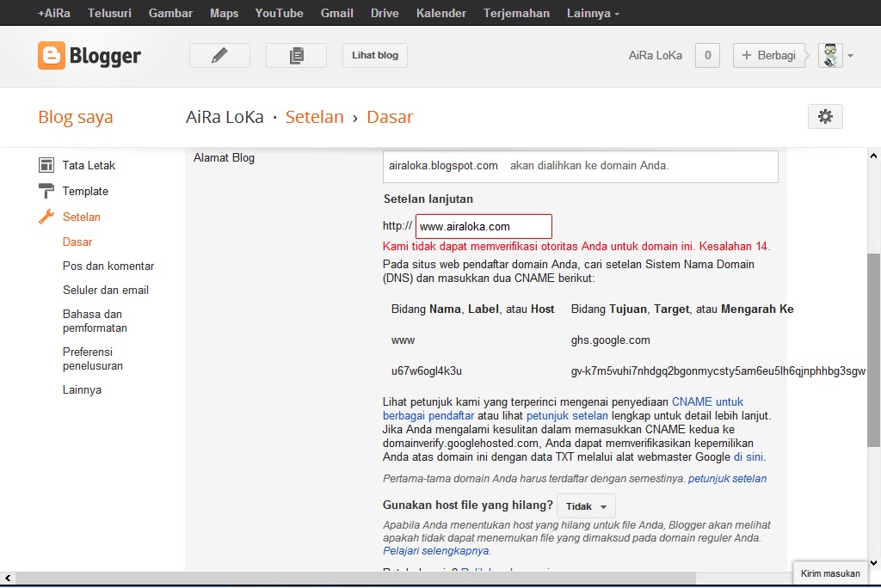Open +AiRa in the Google bar
This screenshot has width=881, height=588.
(x=54, y=13)
